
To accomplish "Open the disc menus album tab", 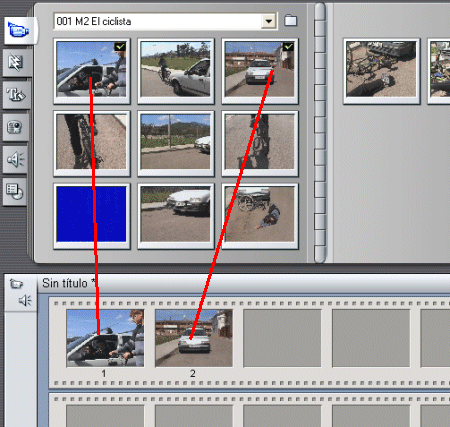I will coord(15,192).
